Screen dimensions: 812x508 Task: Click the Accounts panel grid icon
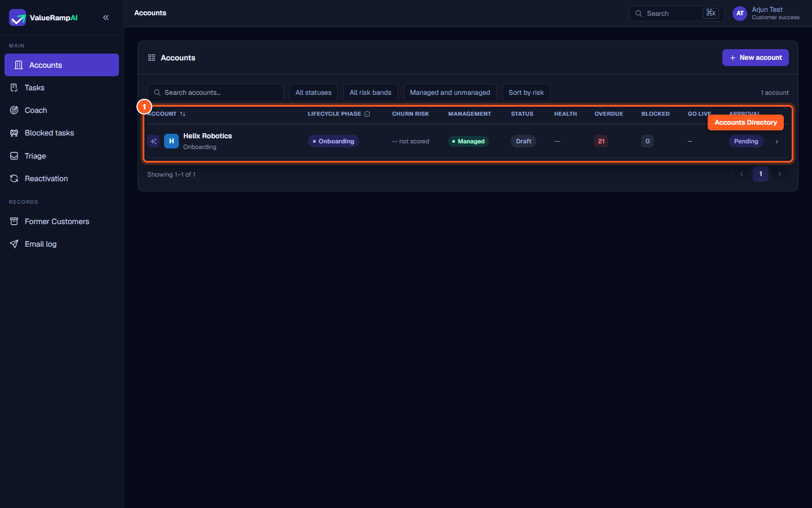pyautogui.click(x=152, y=58)
